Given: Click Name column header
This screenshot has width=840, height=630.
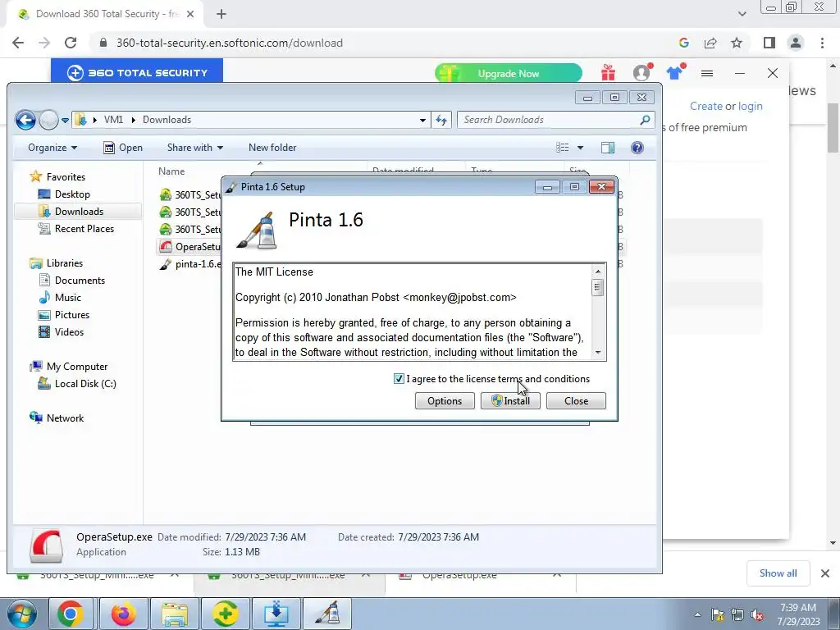Looking at the screenshot, I should click(x=171, y=171).
